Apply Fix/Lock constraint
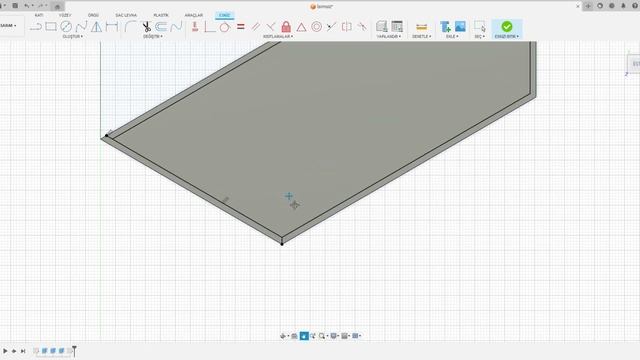Screen dimensions: 640x360 click(286, 27)
